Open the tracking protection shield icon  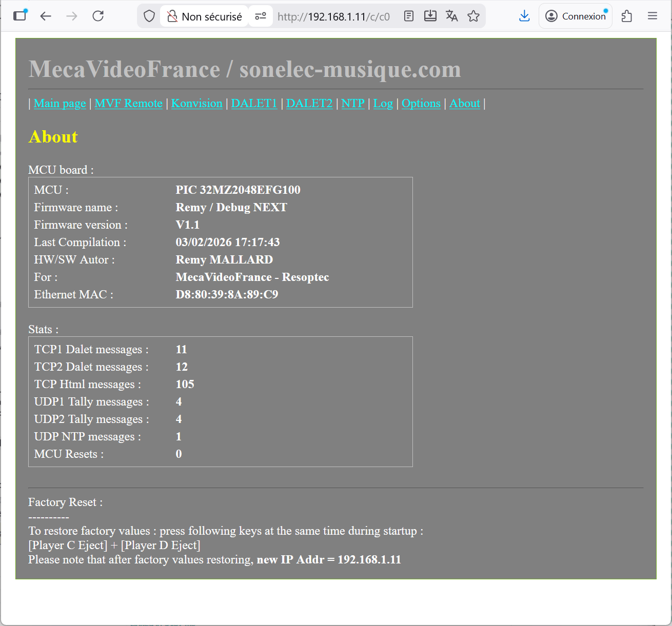[149, 16]
